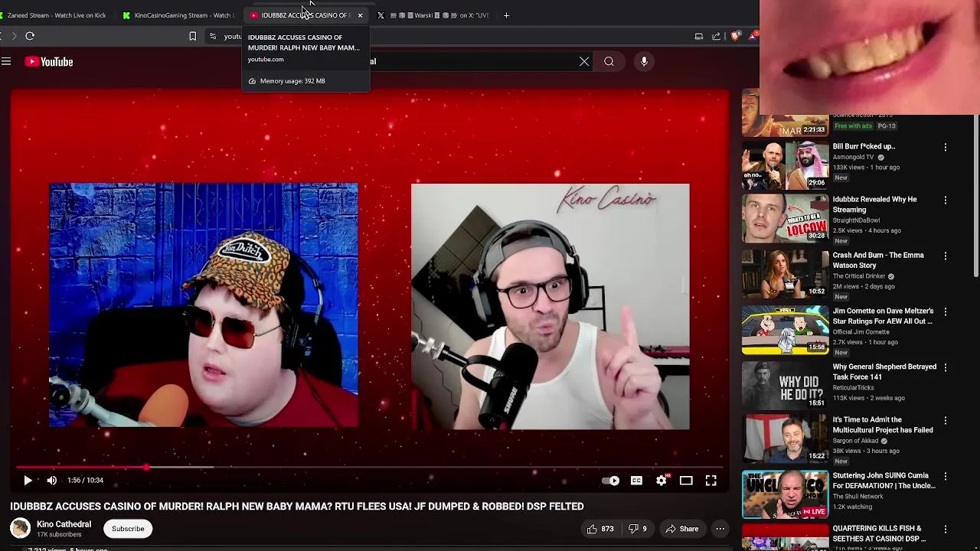980x551 pixels.
Task: Open the Kino Cathedral channel avatar
Action: click(x=20, y=528)
